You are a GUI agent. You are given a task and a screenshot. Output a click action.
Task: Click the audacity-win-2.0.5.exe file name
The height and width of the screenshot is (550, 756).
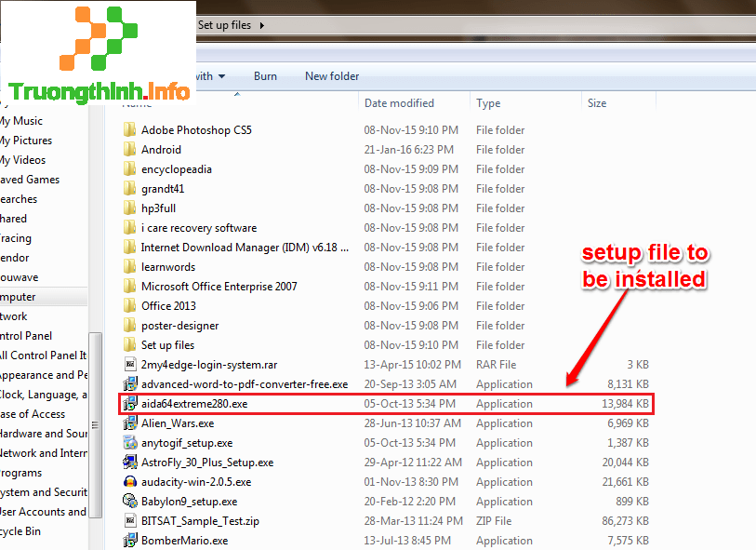(x=196, y=481)
